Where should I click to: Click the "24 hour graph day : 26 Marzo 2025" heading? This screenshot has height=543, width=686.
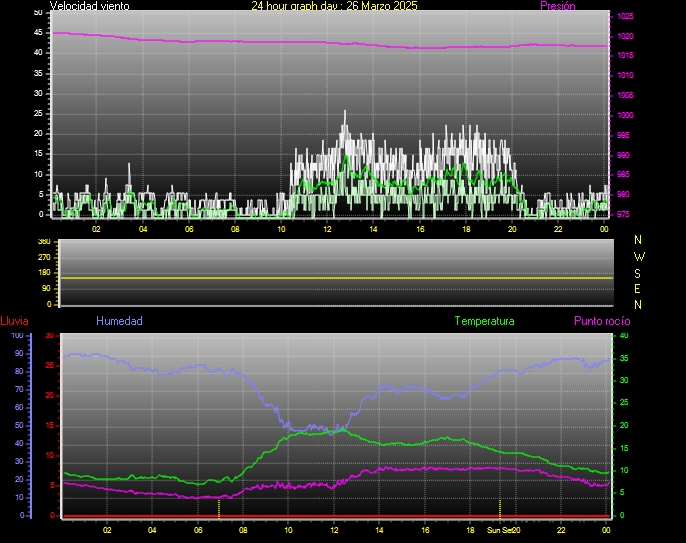(334, 6)
